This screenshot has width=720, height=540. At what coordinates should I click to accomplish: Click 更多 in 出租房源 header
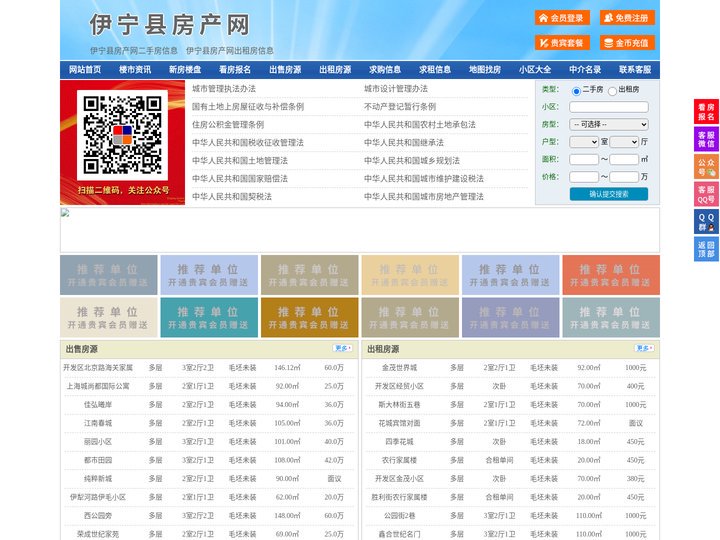[x=644, y=349]
